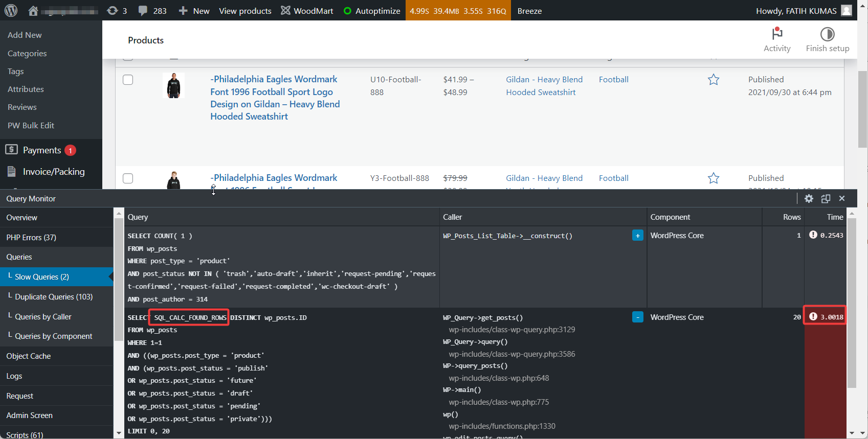
Task: Open PW Bulk Edit in sidebar
Action: tap(31, 126)
